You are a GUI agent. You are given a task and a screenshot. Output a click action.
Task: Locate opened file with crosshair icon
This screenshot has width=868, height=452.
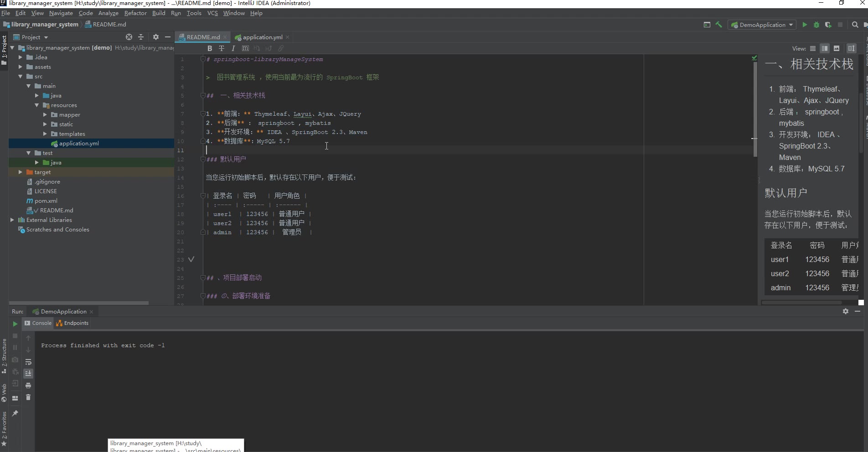(x=129, y=37)
